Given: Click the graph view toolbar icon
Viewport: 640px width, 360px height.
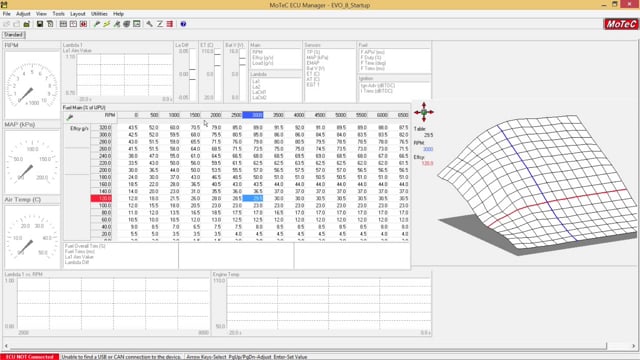Looking at the screenshot, I should click(73, 24).
